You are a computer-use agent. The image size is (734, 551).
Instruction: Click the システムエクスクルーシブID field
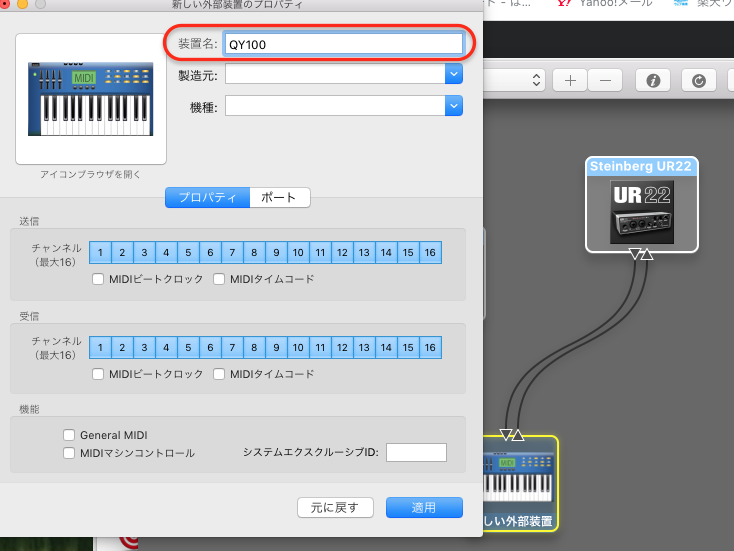(x=416, y=453)
